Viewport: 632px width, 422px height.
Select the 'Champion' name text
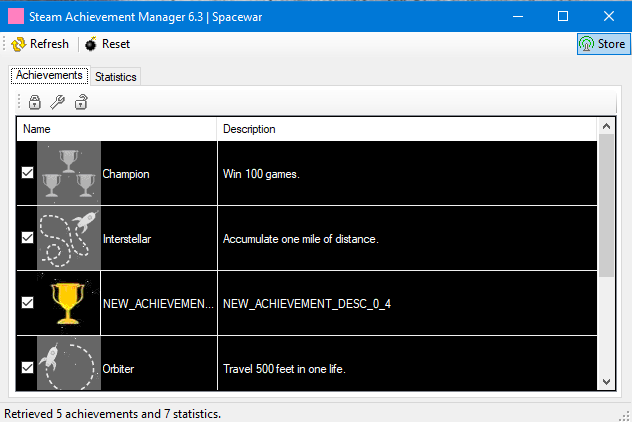[x=126, y=174]
